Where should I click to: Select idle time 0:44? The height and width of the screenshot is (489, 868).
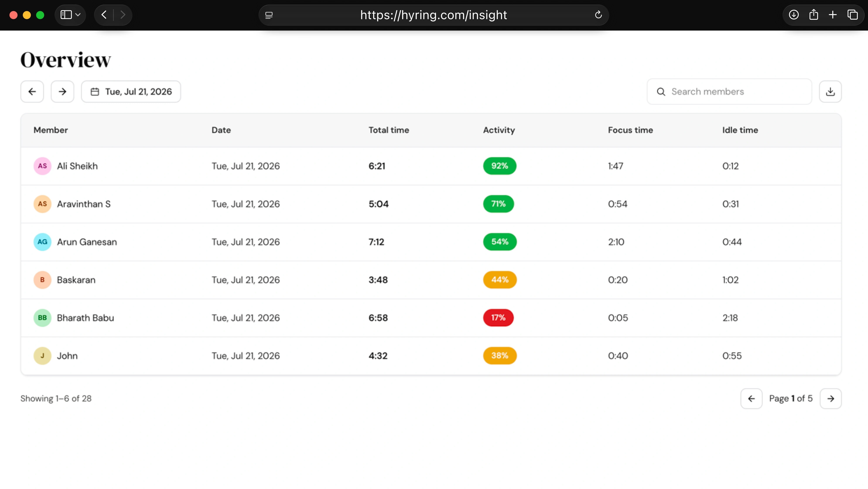pos(732,242)
